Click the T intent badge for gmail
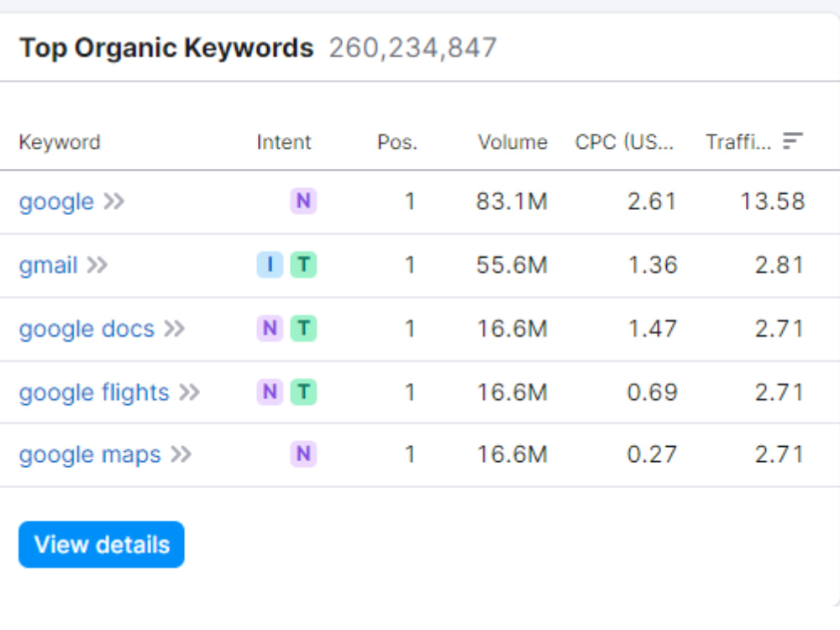This screenshot has width=840, height=630. pos(303,265)
